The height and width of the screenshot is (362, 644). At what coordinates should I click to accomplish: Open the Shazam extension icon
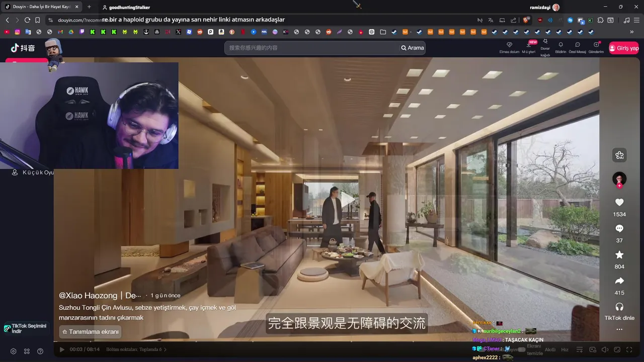[x=570, y=20]
